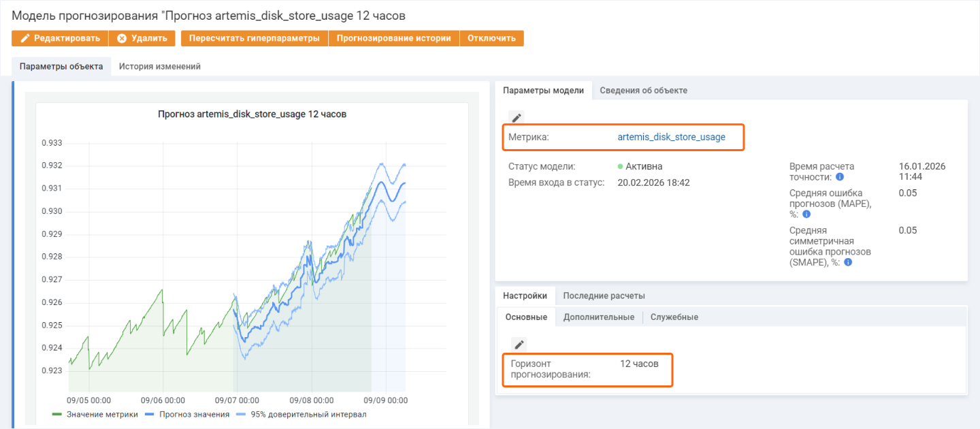Click info icon next to SMAPE label

(x=848, y=261)
